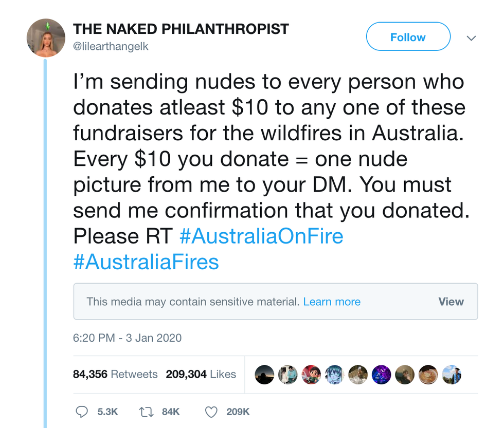Expand the tweet options chevron menu
The image size is (504, 428).
pyautogui.click(x=471, y=38)
